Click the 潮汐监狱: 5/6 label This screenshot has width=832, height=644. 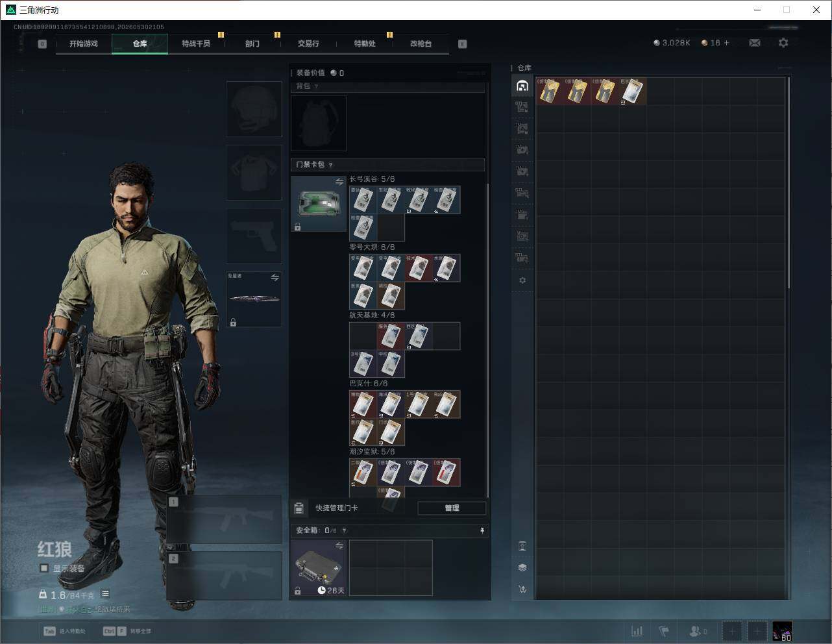point(372,452)
